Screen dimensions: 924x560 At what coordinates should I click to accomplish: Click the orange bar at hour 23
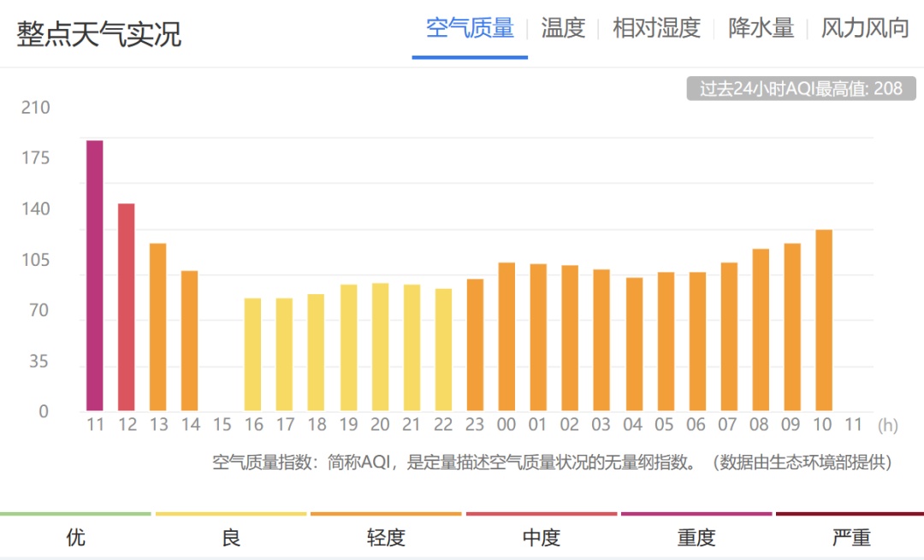[475, 345]
